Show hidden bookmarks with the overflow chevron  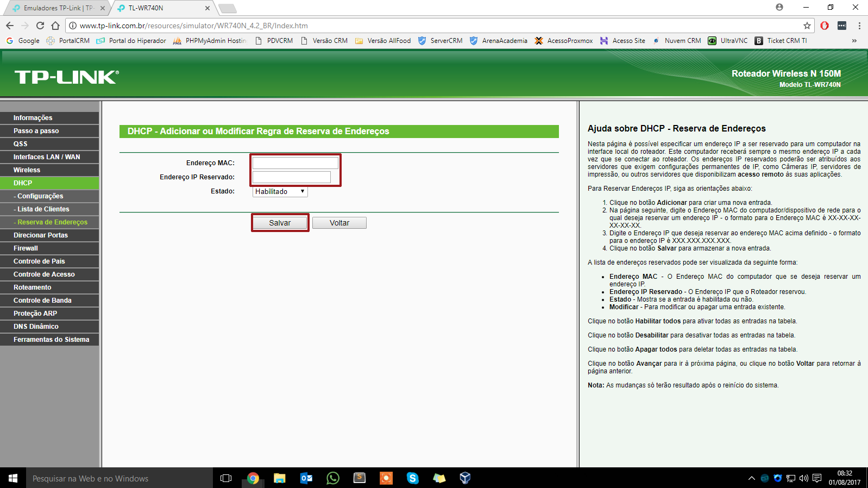point(854,41)
